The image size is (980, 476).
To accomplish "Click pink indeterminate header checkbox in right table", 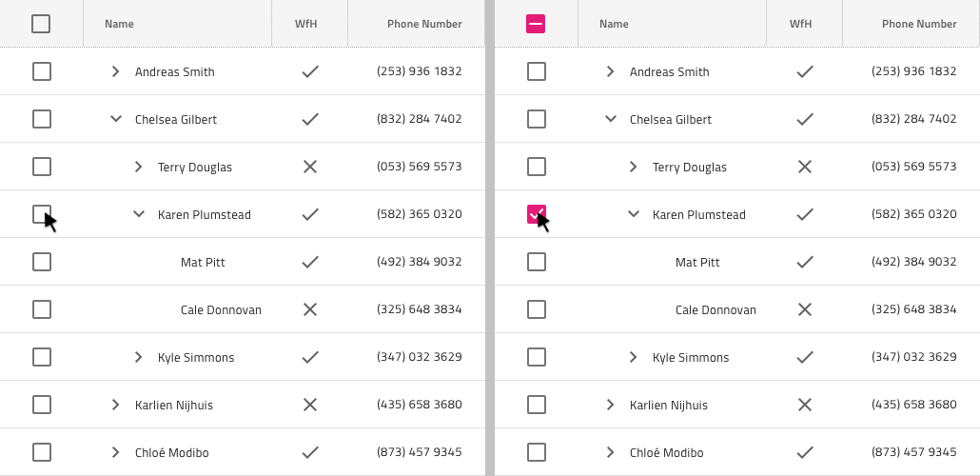I will [x=536, y=24].
